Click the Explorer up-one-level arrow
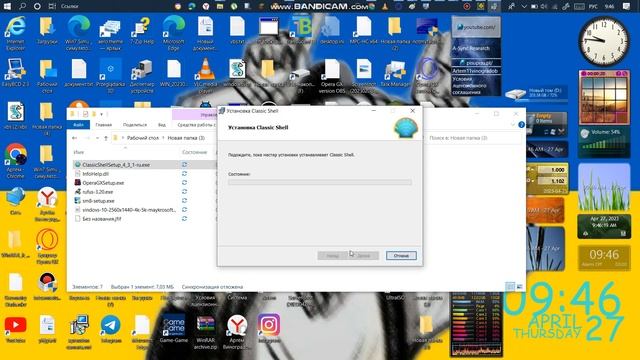Image resolution: width=640 pixels, height=360 pixels. [106, 138]
